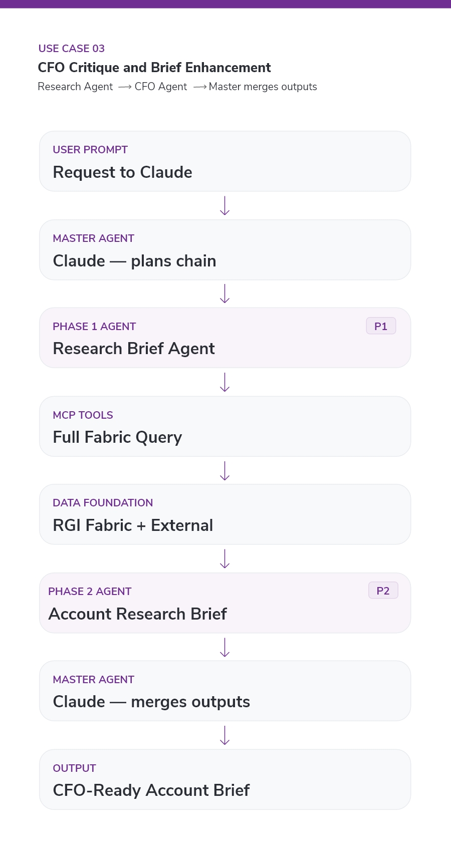
Task: Click the arrow below Account Research Brief card
Action: coord(225,647)
